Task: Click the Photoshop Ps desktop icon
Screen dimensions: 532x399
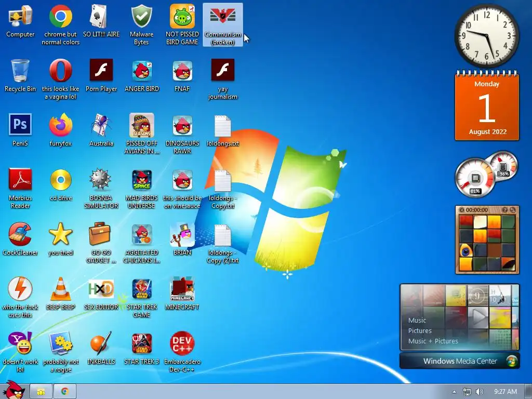Action: tap(20, 130)
